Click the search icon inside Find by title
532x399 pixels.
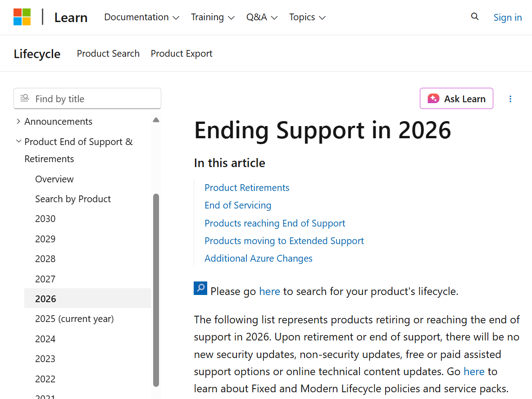24,98
